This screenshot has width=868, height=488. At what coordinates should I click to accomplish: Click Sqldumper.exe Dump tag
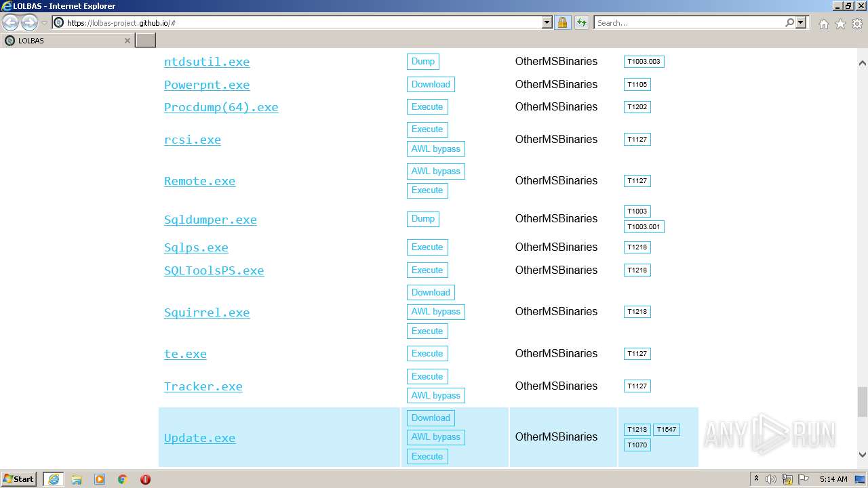(423, 219)
